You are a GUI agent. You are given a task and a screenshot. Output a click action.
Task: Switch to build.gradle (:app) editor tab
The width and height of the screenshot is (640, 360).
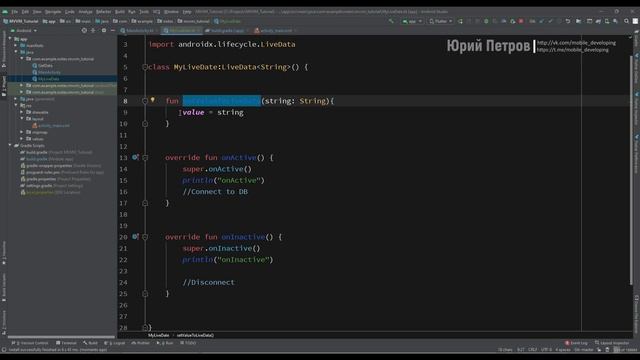pos(227,31)
